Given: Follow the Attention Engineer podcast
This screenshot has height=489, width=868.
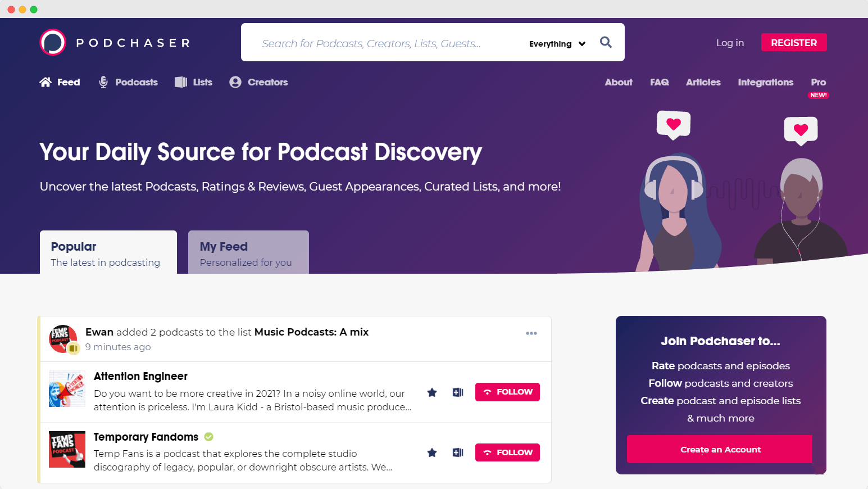Looking at the screenshot, I should click(507, 392).
